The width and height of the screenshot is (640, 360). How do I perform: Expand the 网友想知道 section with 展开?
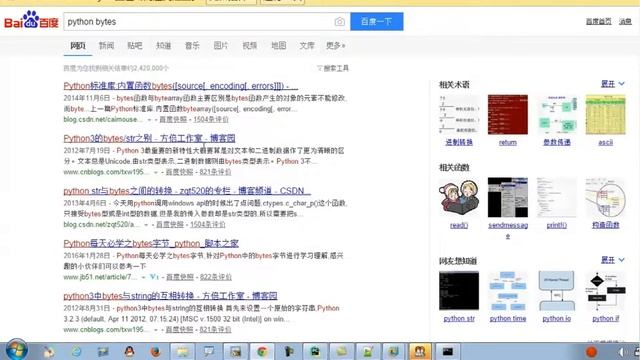[612, 260]
